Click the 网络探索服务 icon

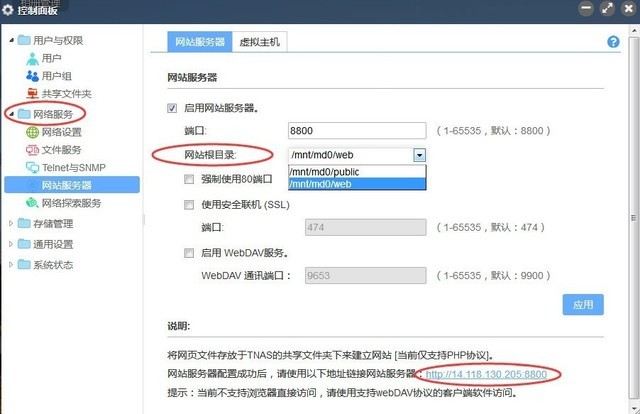point(32,203)
